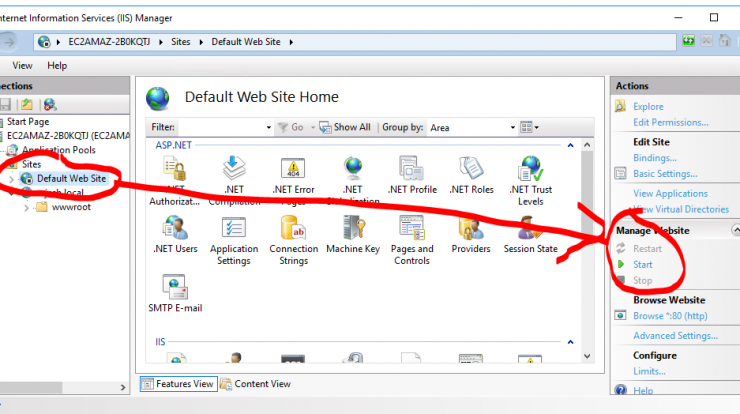This screenshot has height=414, width=740.
Task: Click the Help question mark icon in Actions
Action: 621,390
